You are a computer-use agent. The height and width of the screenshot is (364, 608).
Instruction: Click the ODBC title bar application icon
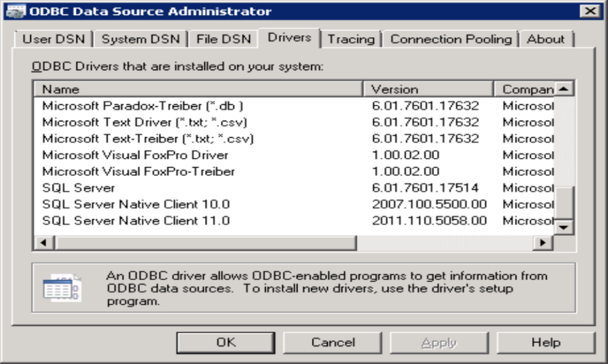(15, 11)
